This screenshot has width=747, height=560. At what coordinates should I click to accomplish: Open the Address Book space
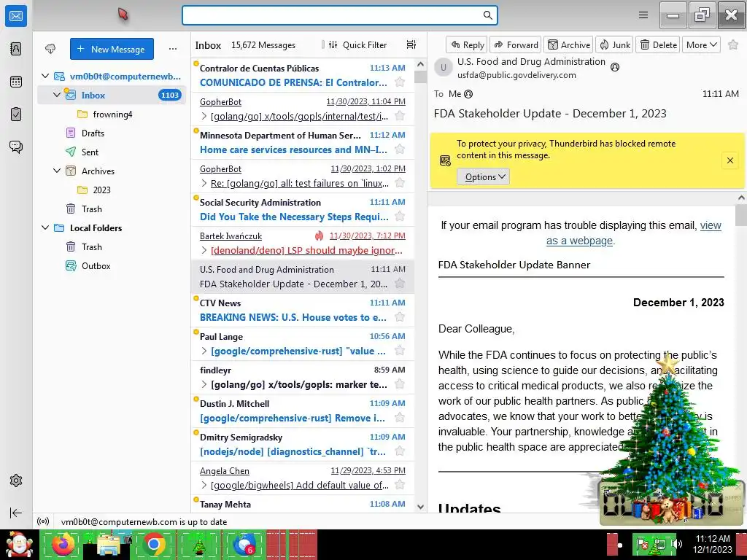point(16,49)
